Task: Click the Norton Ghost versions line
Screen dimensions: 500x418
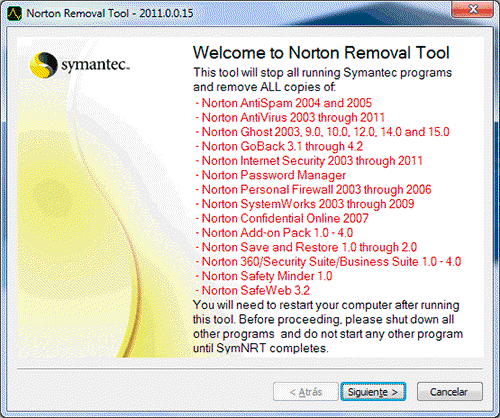Action: click(322, 132)
